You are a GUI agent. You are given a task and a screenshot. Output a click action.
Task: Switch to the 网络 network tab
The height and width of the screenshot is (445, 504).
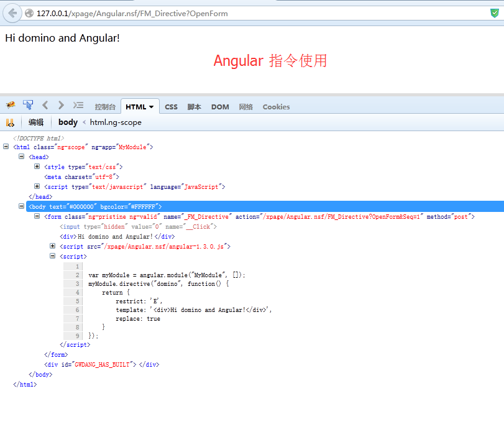point(246,107)
